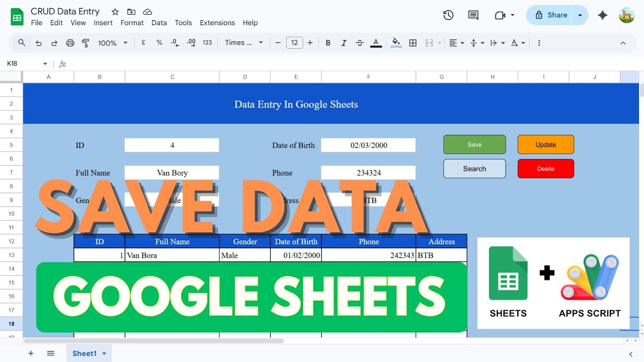
Task: Click the ID input cell showing 4
Action: [172, 145]
